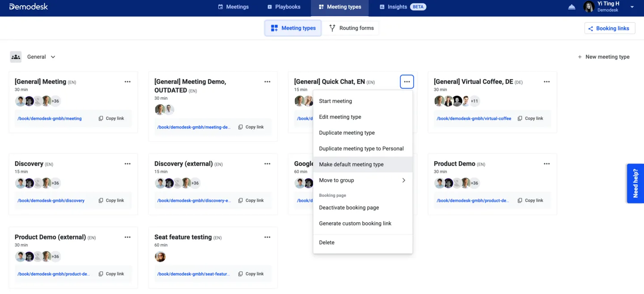The width and height of the screenshot is (644, 294).
Task: Open the /book/demodesk-gmbh/meeting link
Action: pos(50,119)
